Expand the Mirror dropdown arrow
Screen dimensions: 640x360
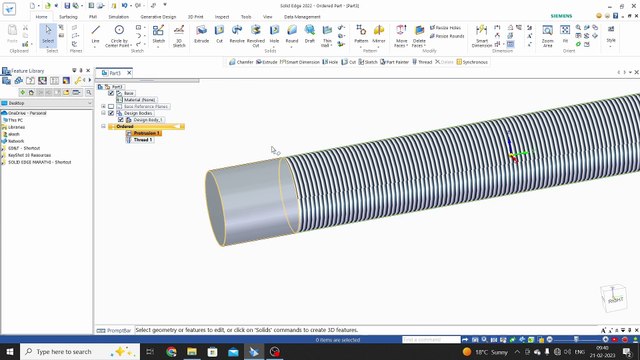pos(379,47)
